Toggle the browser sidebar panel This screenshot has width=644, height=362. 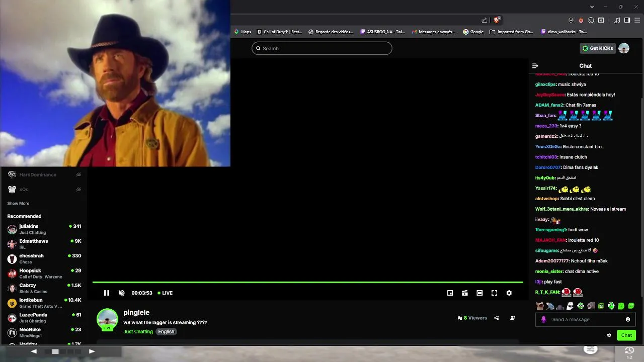click(x=627, y=20)
